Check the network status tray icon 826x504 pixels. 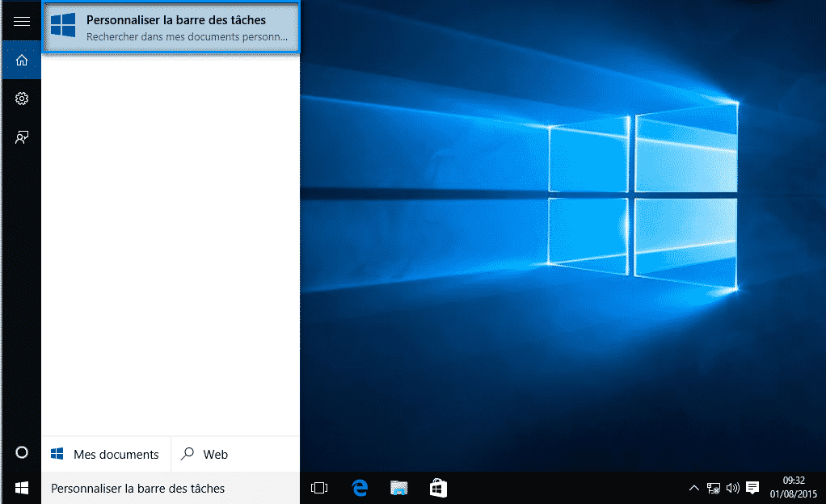point(713,488)
